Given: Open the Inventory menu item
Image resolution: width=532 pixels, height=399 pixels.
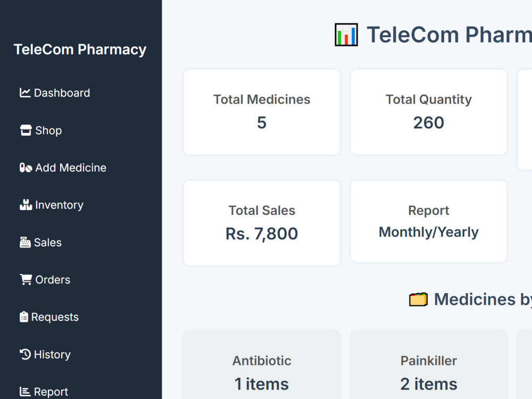Looking at the screenshot, I should [x=52, y=205].
